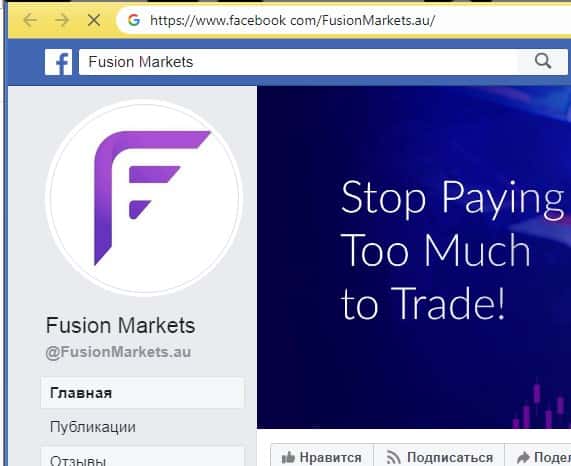
Task: Click the thumbs-up icon on Нравится
Action: pyautogui.click(x=288, y=457)
